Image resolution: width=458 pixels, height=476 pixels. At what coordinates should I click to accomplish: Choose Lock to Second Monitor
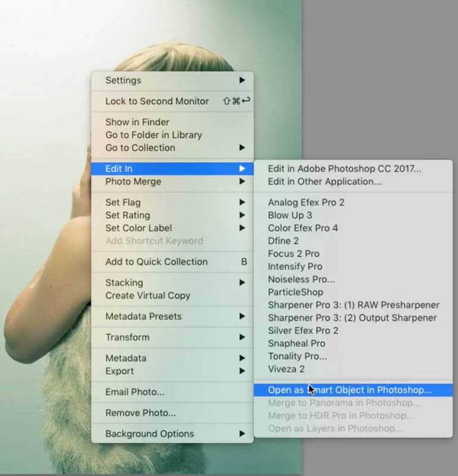point(172,101)
